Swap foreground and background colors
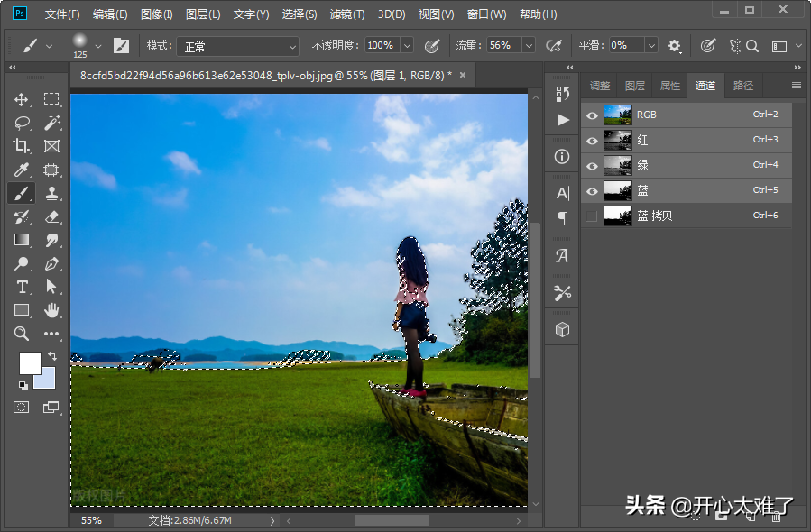 [x=51, y=355]
